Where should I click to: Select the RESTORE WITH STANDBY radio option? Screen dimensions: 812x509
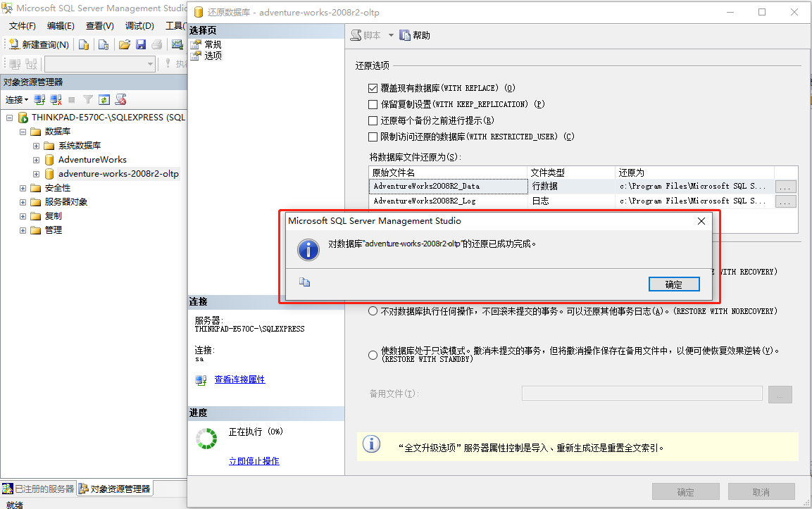point(373,355)
